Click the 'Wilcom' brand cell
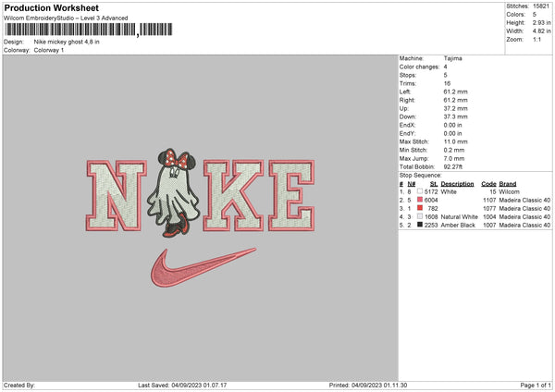 tap(510, 191)
